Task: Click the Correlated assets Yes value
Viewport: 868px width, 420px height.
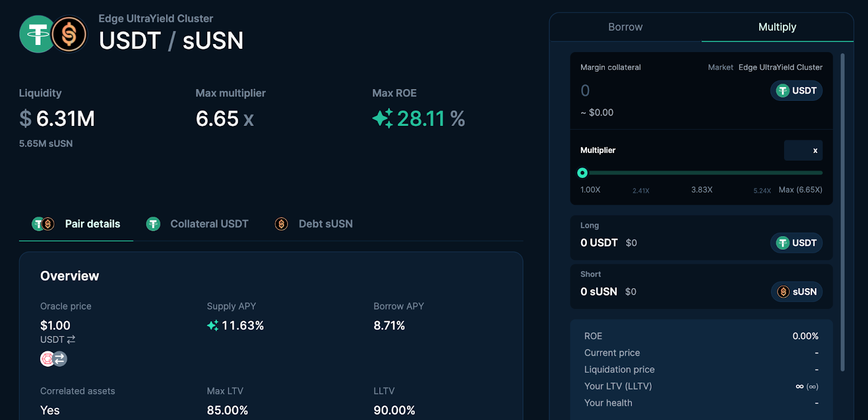Action: click(50, 410)
